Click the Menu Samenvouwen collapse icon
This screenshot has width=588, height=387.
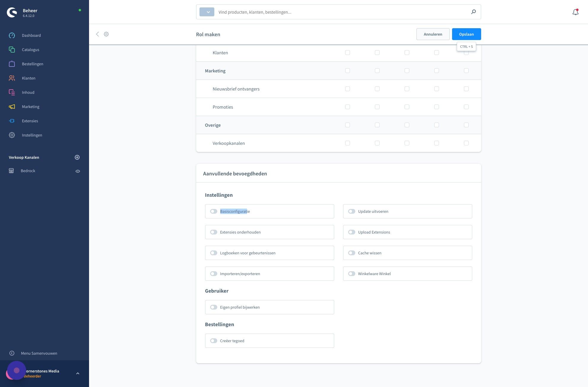(12, 353)
